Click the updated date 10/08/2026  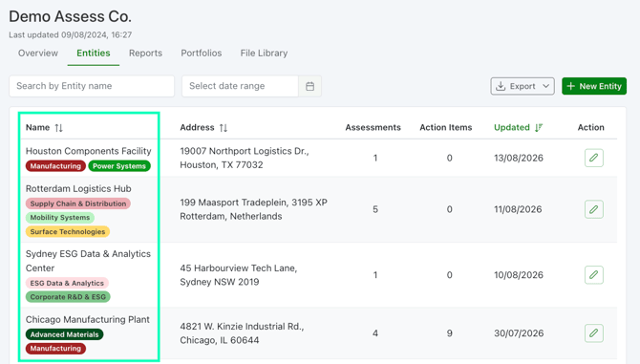[519, 275]
